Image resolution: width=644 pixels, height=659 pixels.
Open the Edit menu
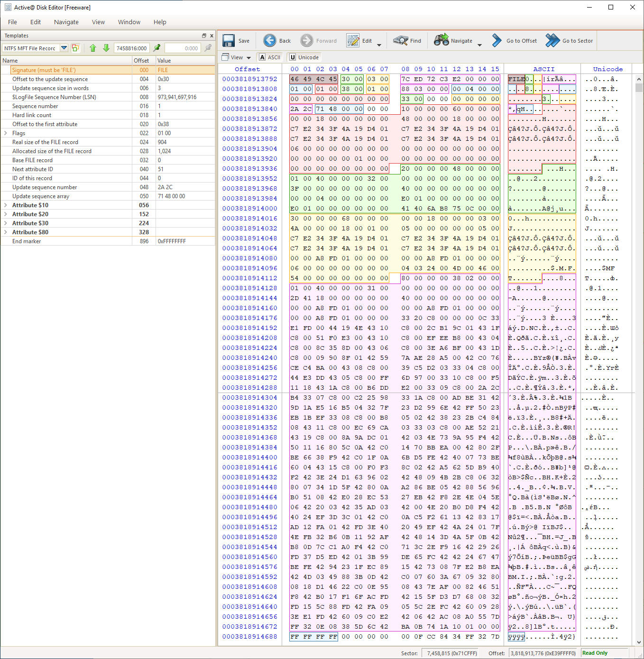click(x=36, y=22)
